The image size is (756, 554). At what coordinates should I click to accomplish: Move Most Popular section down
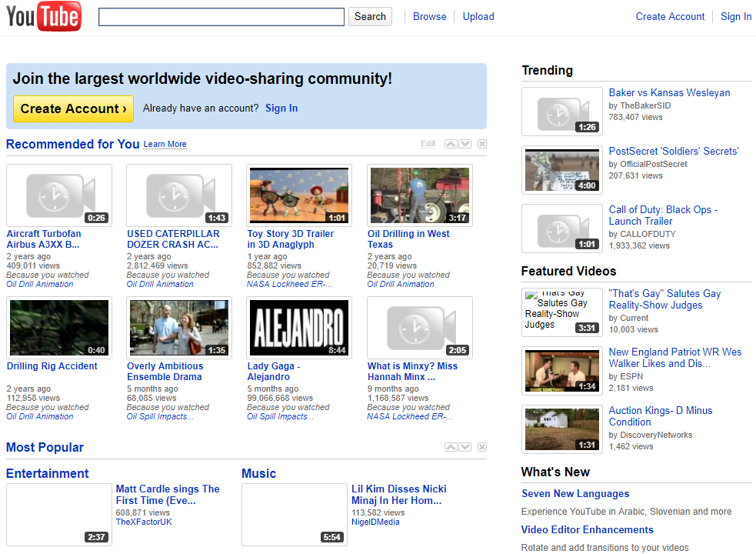pos(465,447)
